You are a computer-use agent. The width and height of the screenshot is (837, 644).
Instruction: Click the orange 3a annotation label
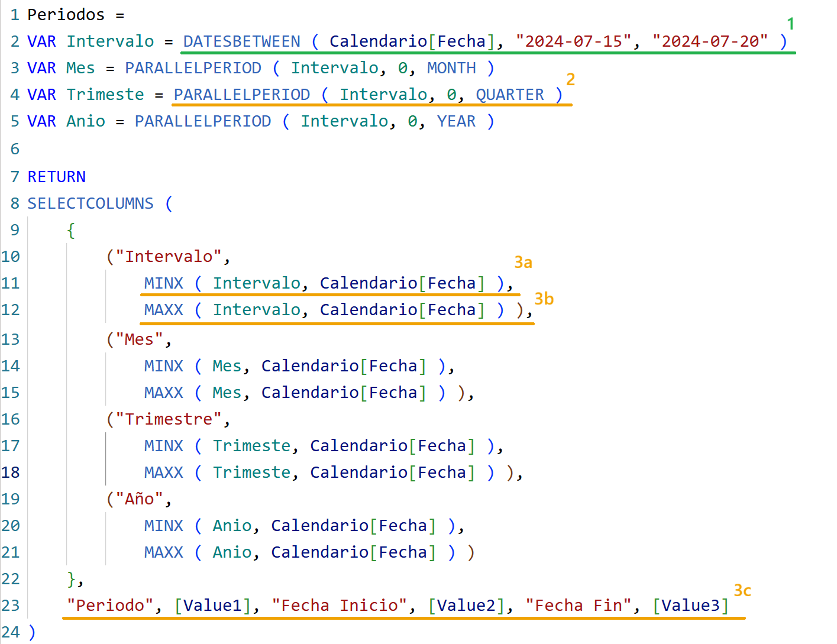point(523,262)
